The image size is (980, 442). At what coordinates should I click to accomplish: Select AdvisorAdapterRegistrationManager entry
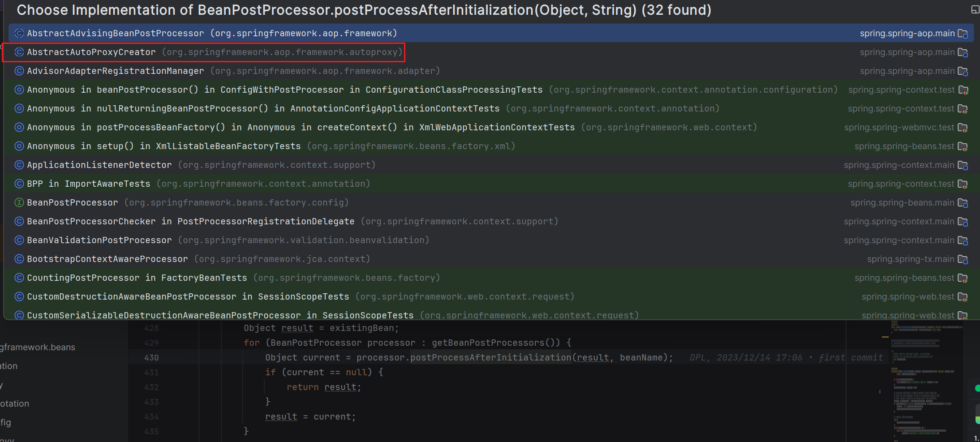pyautogui.click(x=491, y=71)
